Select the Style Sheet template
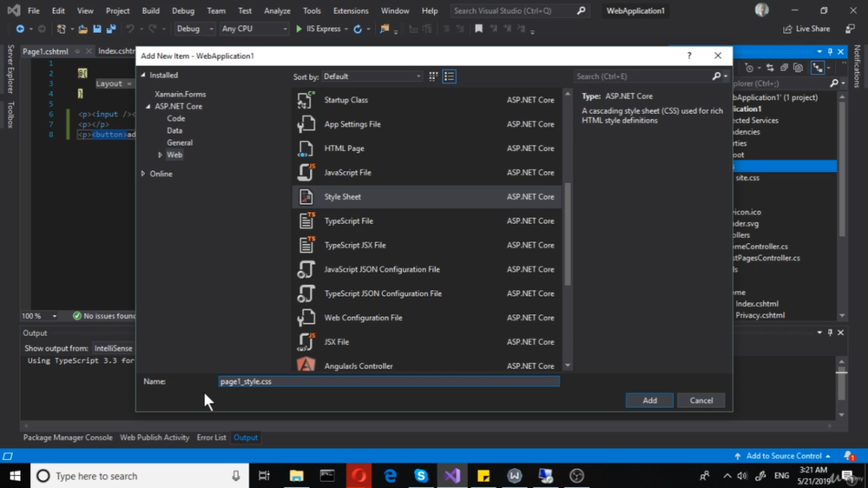The height and width of the screenshot is (488, 868). point(426,196)
